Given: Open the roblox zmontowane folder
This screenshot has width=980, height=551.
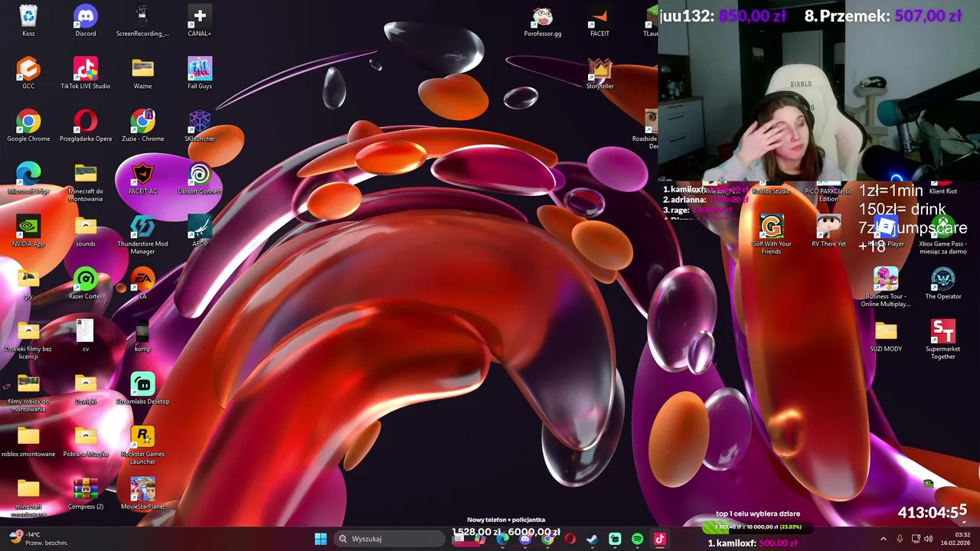Looking at the screenshot, I should point(28,442).
